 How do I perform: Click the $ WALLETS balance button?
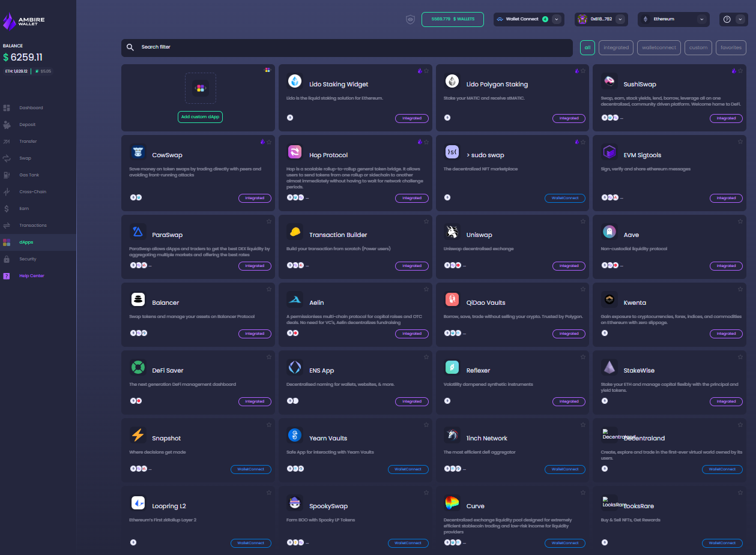453,19
